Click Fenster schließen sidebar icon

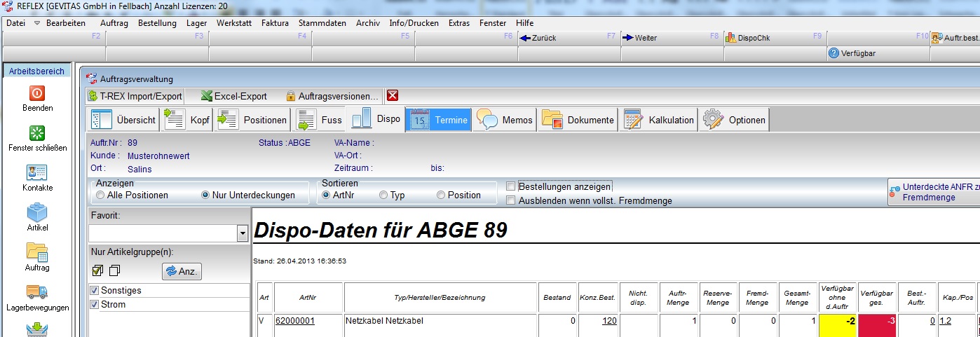(37, 133)
